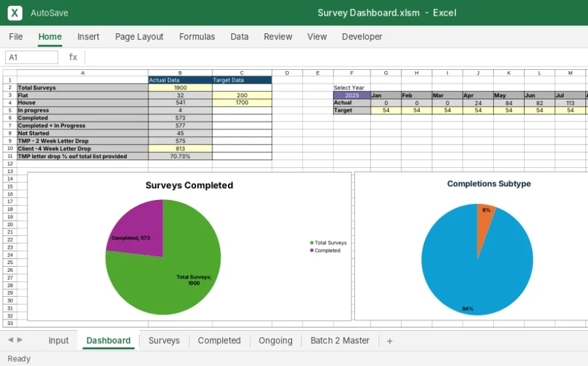Select the Home ribbon tab
588x366 pixels.
pos(50,37)
